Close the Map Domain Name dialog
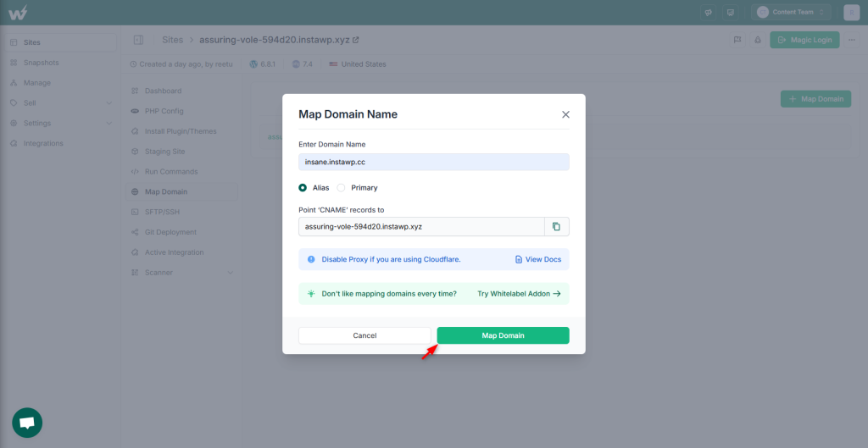 [x=565, y=114]
